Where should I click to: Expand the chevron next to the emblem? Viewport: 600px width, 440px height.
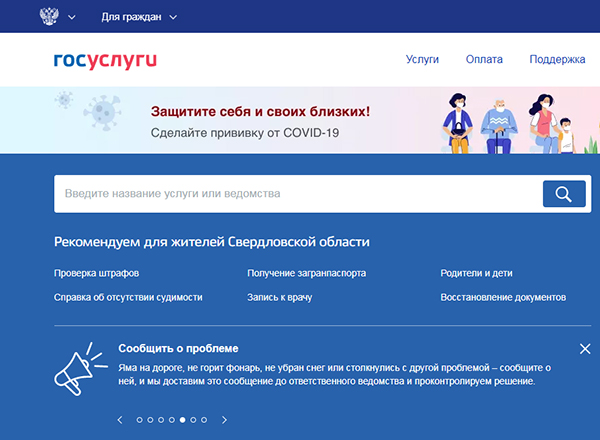coord(72,17)
